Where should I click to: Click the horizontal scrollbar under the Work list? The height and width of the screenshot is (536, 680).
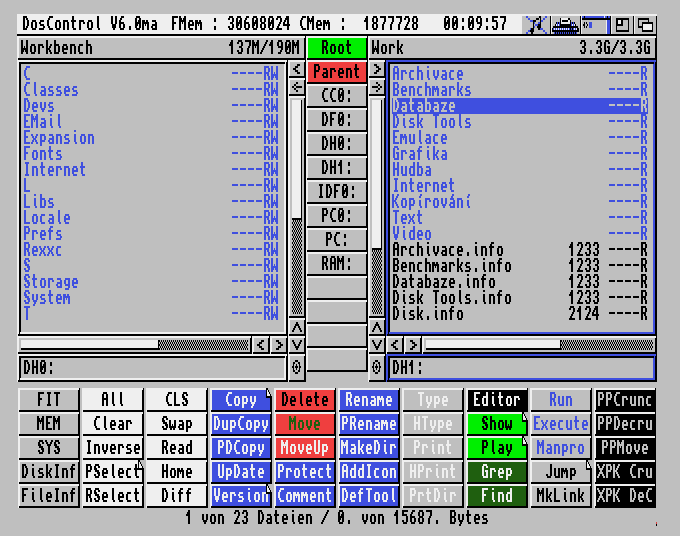coord(539,345)
